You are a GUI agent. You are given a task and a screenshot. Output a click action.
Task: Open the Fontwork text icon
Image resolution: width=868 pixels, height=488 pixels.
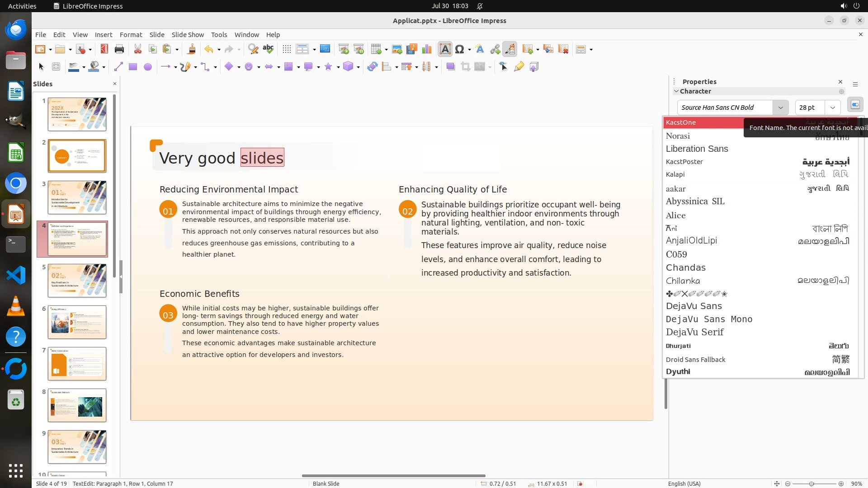click(480, 49)
